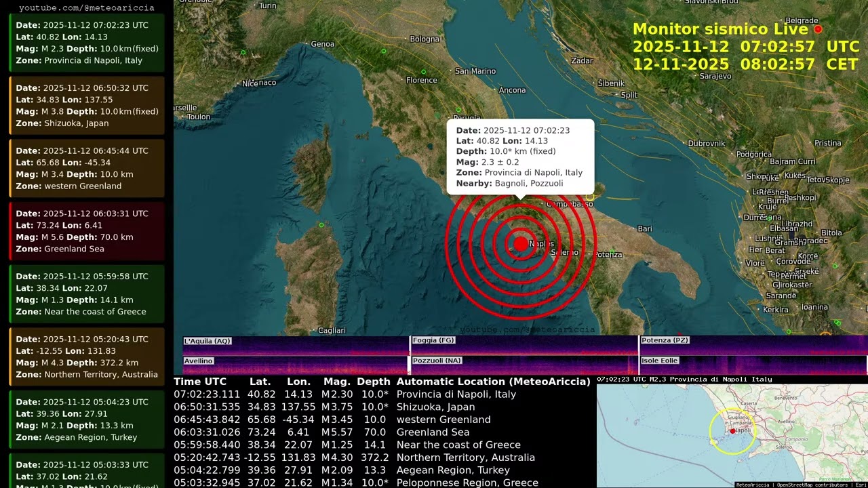This screenshot has height=488, width=868.
Task: Click the yellow circle marker near Campobasso
Action: click(590, 197)
